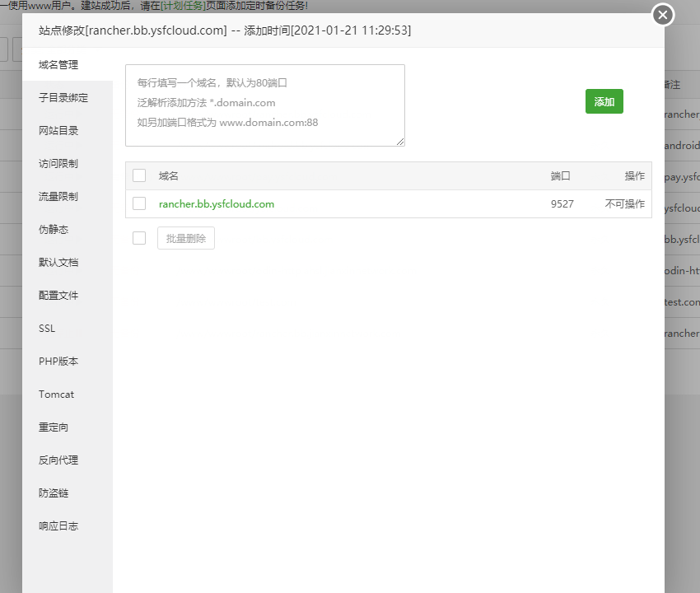Click the 批量删除 button
This screenshot has height=593, width=700.
tap(185, 237)
